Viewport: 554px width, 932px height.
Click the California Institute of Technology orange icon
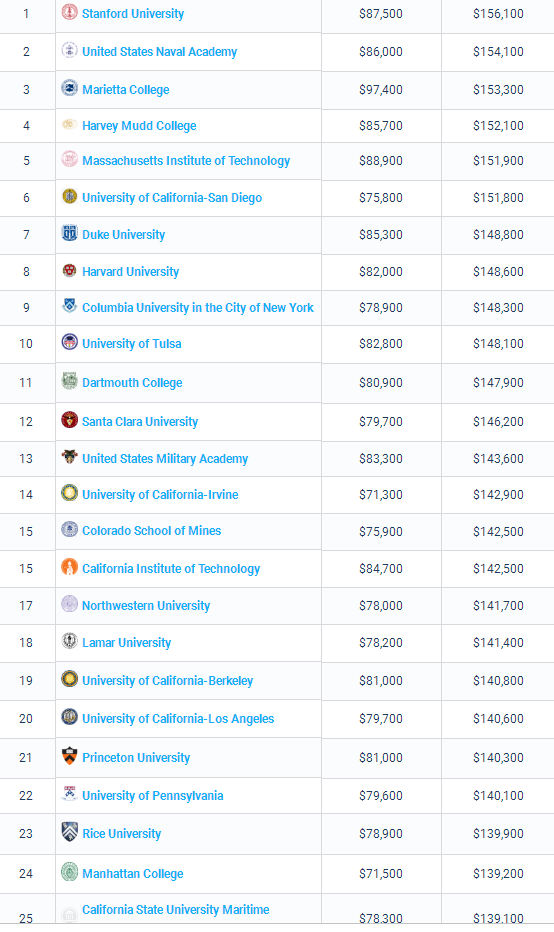[70, 567]
